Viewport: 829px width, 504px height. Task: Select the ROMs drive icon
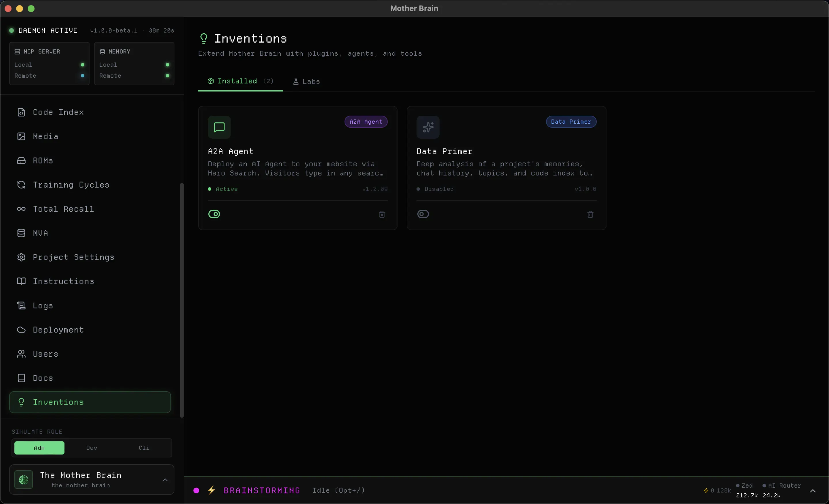click(21, 161)
